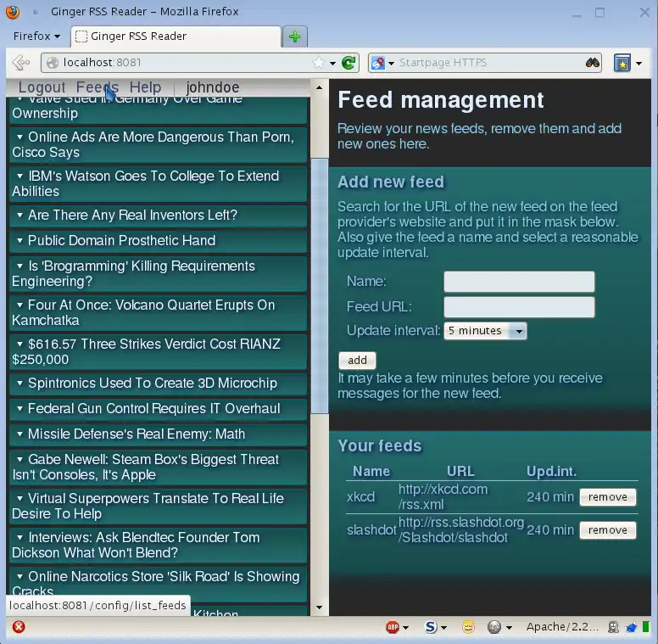This screenshot has height=644, width=658.
Task: Click the Adblock Plus ABP icon
Action: tap(392, 627)
